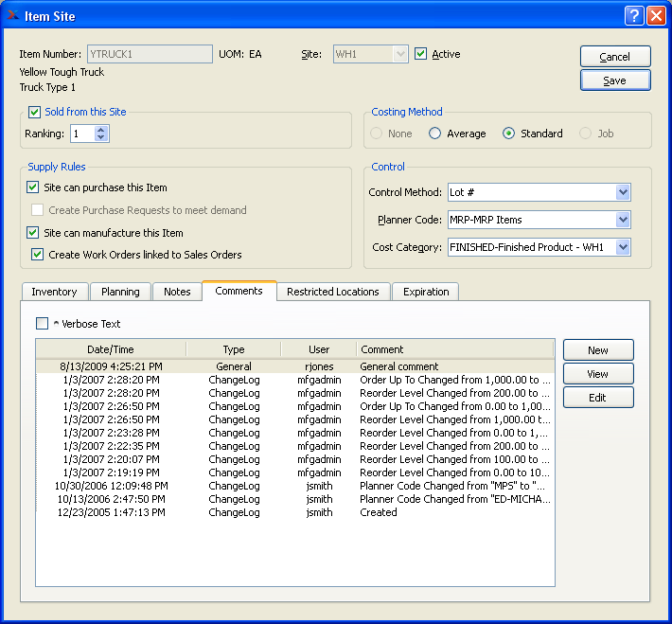Click the Save button

point(615,80)
